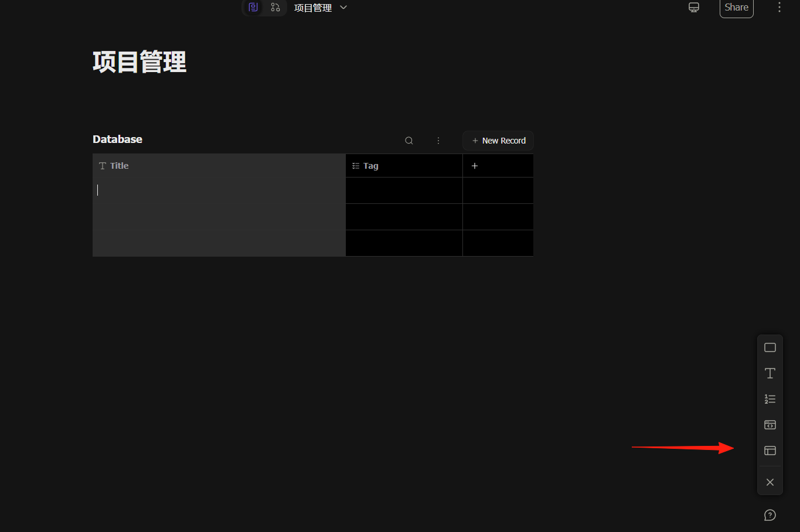
Task: Add a new database column
Action: (475, 166)
